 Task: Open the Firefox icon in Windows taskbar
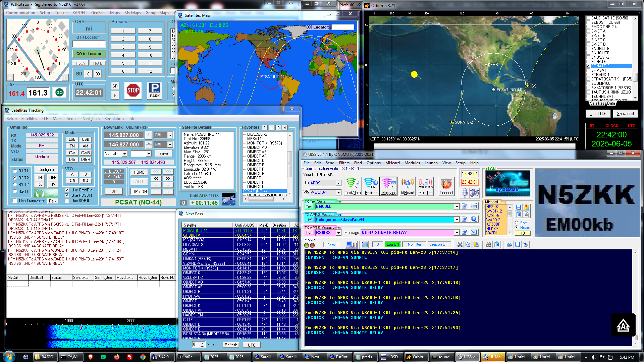(117, 357)
